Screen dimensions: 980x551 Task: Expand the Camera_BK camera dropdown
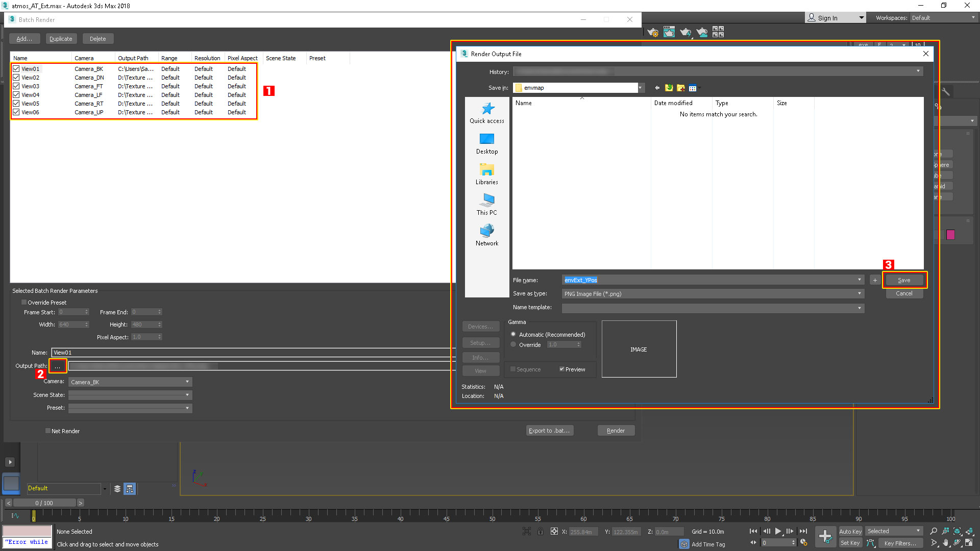click(187, 382)
